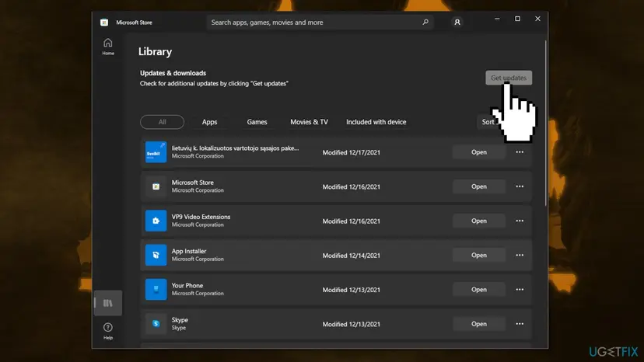Open more options for VP9 Video Extensions

pos(520,221)
